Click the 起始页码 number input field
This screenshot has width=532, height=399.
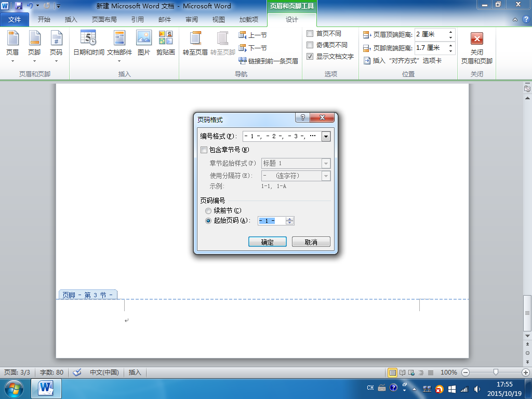(271, 221)
